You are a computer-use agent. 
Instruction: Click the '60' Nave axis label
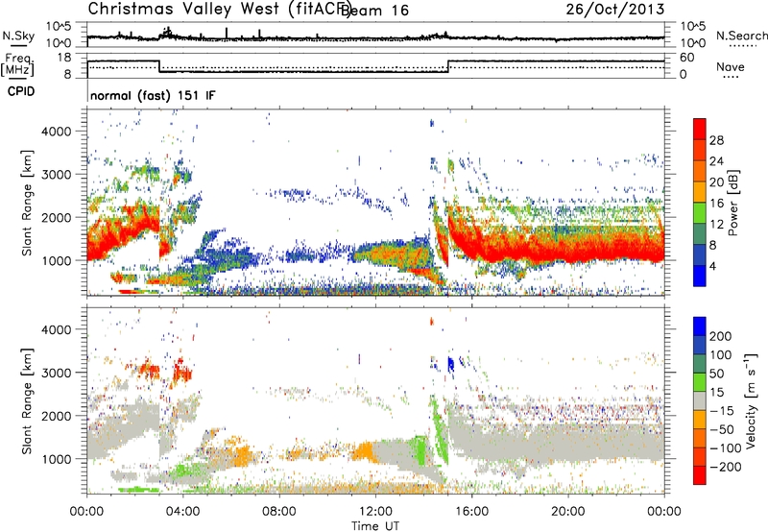point(686,58)
